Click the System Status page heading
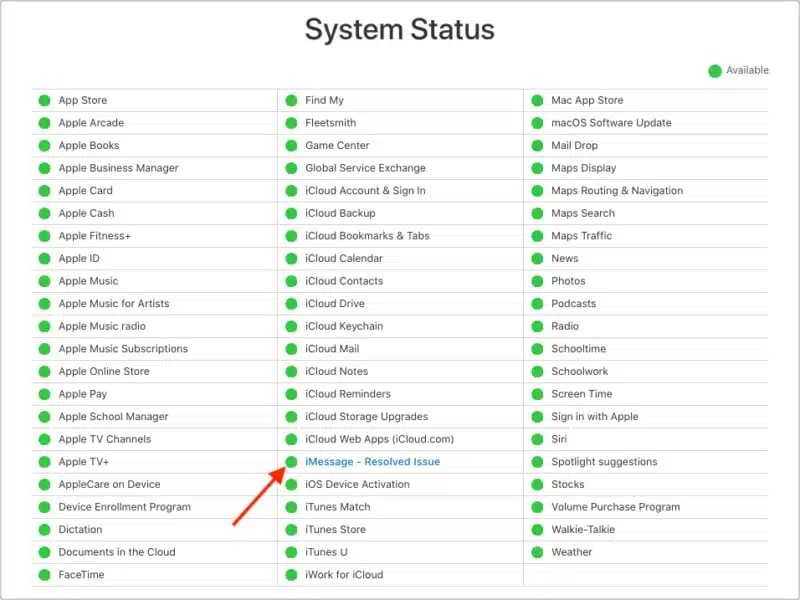The image size is (800, 600). click(400, 30)
